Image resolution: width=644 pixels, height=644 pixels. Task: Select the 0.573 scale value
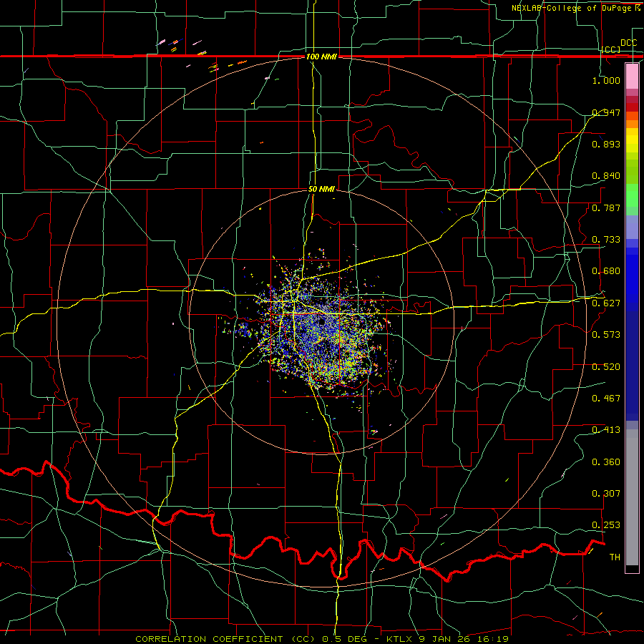point(606,334)
